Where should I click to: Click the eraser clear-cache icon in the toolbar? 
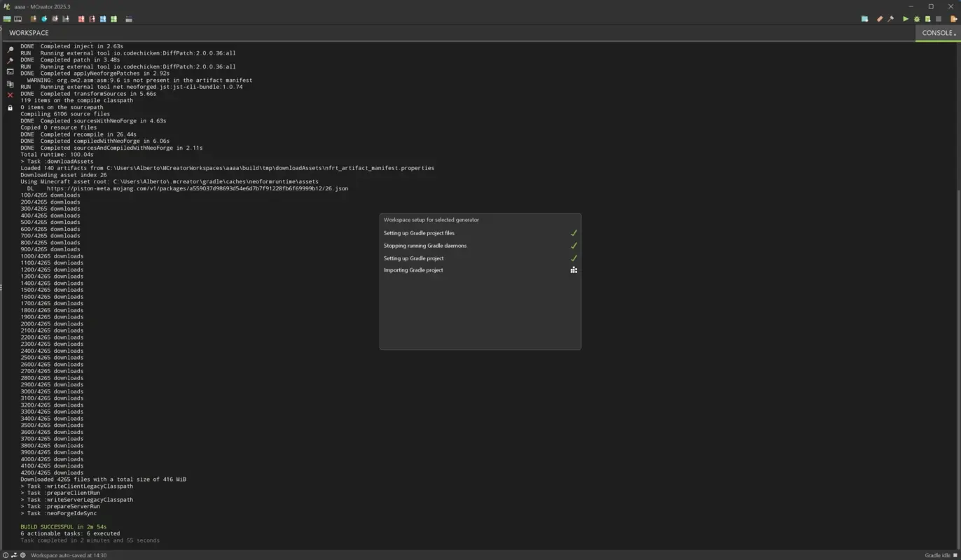880,19
